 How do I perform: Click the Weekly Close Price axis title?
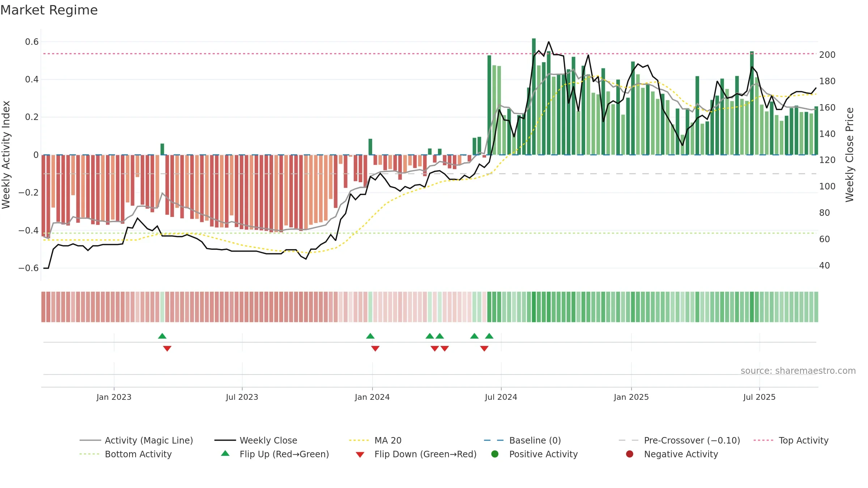[850, 155]
